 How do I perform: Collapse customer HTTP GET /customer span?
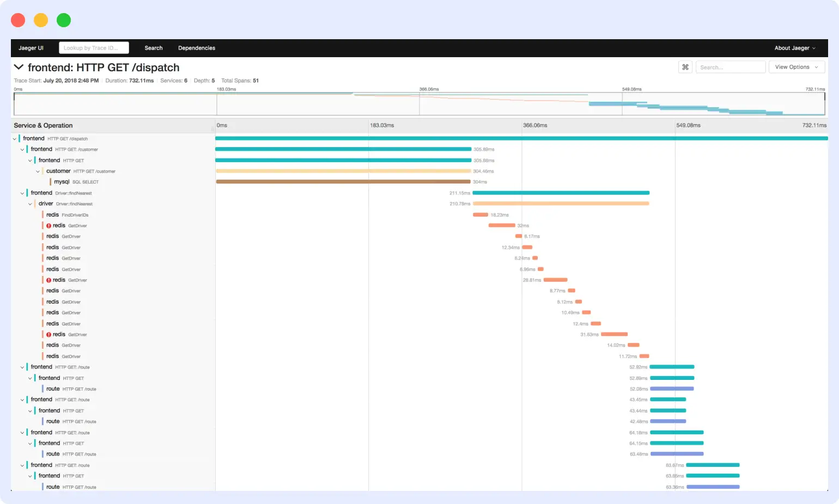(38, 171)
